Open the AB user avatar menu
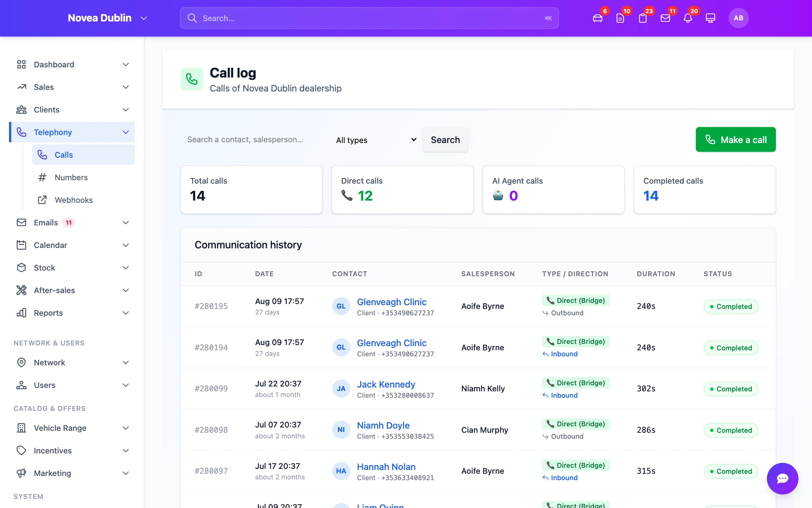 (738, 18)
